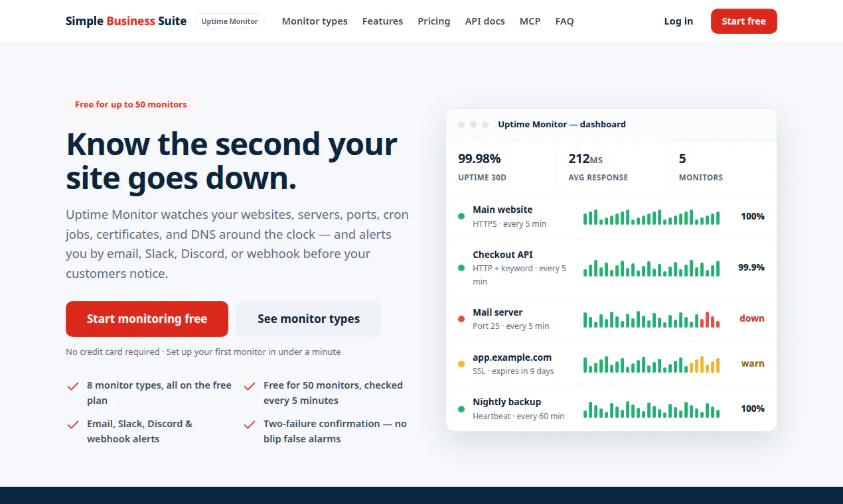Open the Features nav item
Viewport: 843px width, 504px height.
pyautogui.click(x=382, y=21)
